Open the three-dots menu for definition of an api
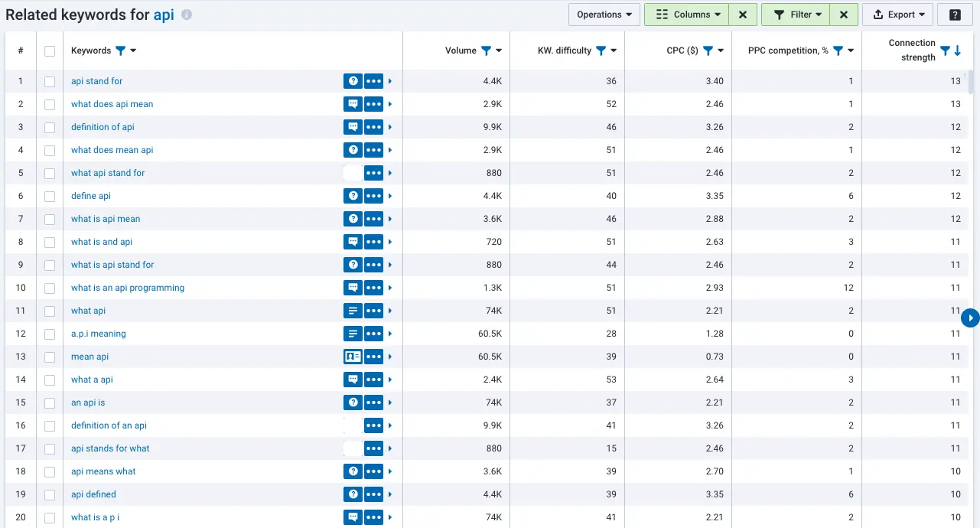 (x=373, y=425)
